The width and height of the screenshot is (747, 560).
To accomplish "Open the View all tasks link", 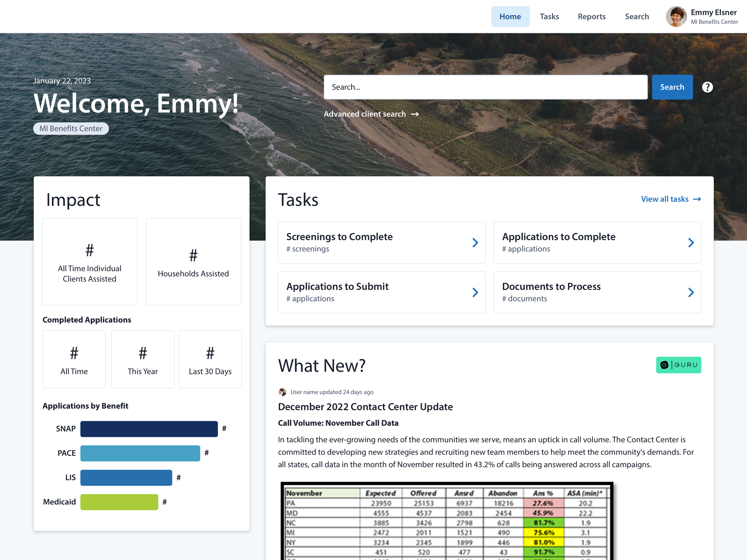I will [664, 199].
